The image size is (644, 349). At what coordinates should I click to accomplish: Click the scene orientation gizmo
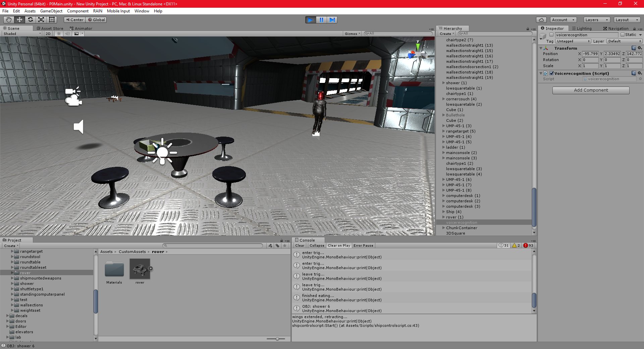pos(417,53)
